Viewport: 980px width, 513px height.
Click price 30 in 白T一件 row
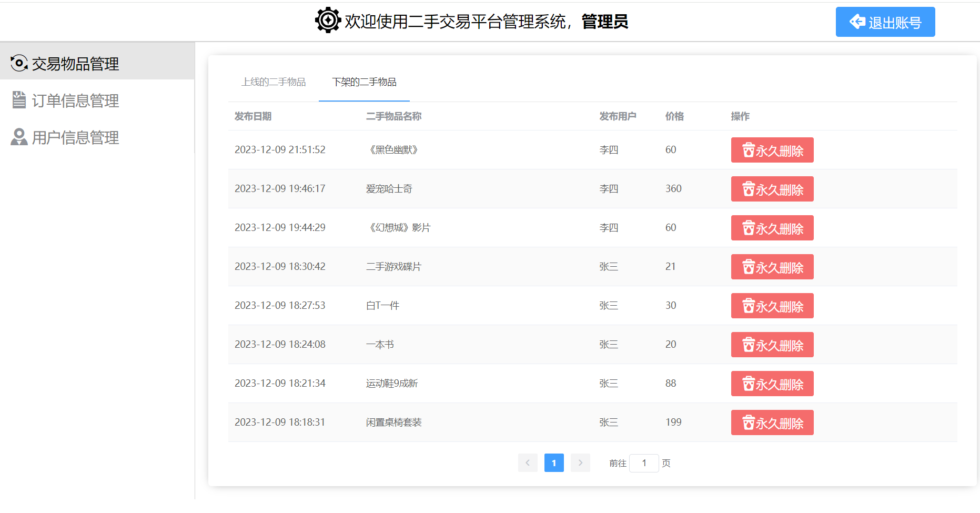coord(671,306)
